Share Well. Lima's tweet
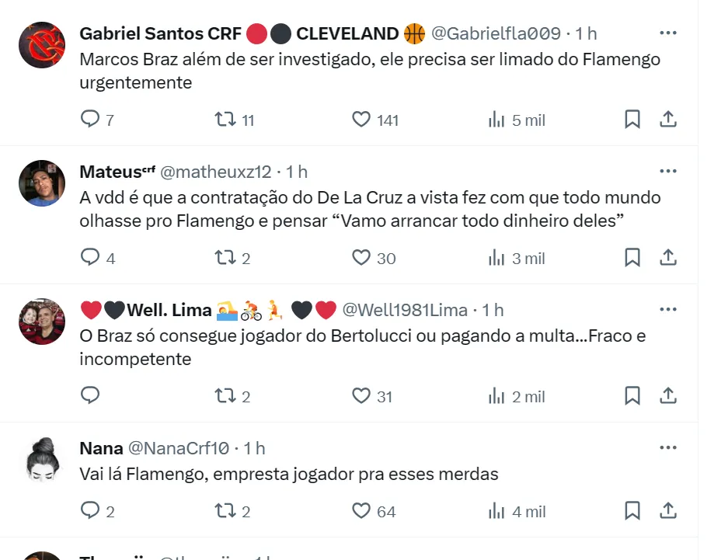 667,396
